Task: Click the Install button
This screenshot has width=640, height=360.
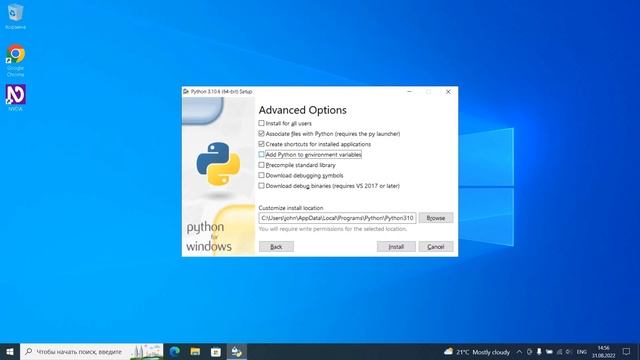Action: click(396, 247)
